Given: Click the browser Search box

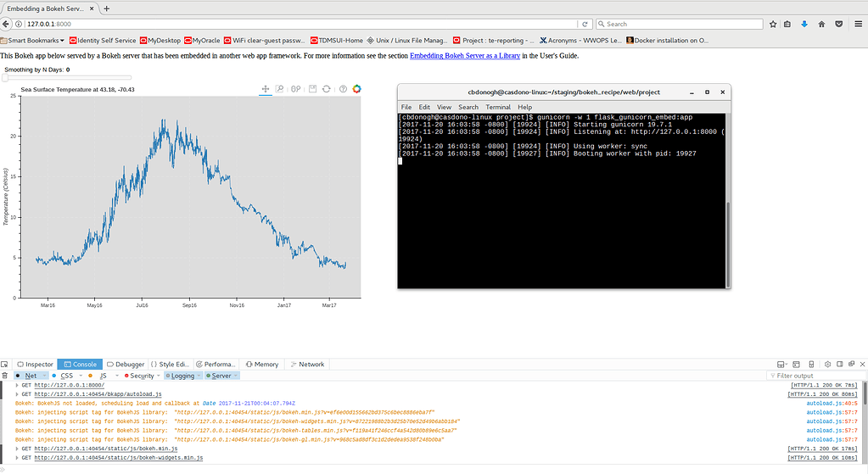Looking at the screenshot, I should pyautogui.click(x=680, y=25).
